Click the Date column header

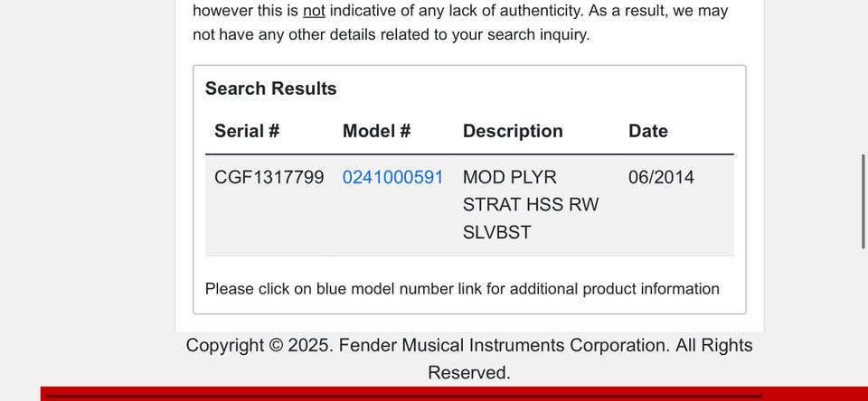pos(647,131)
